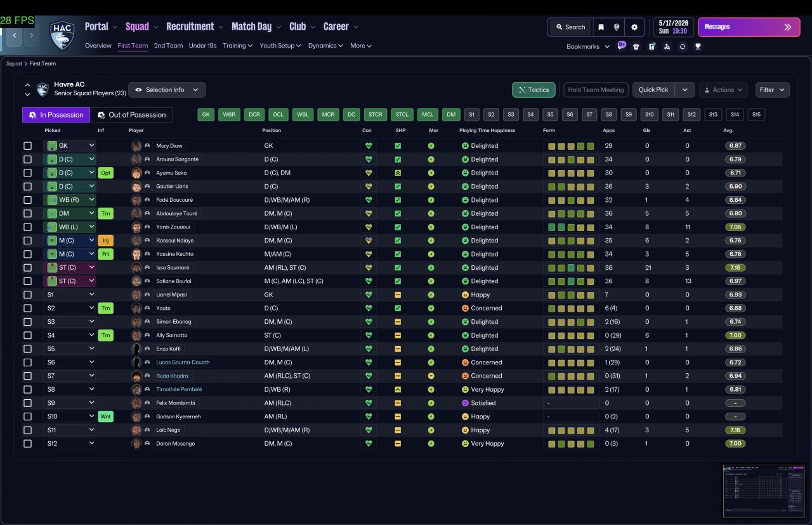Open the Messages button

749,27
